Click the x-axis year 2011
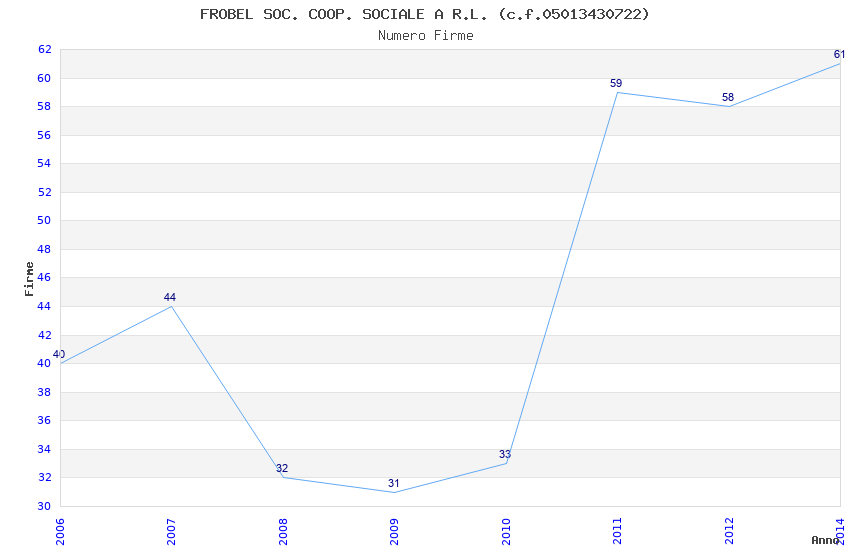 (x=617, y=532)
